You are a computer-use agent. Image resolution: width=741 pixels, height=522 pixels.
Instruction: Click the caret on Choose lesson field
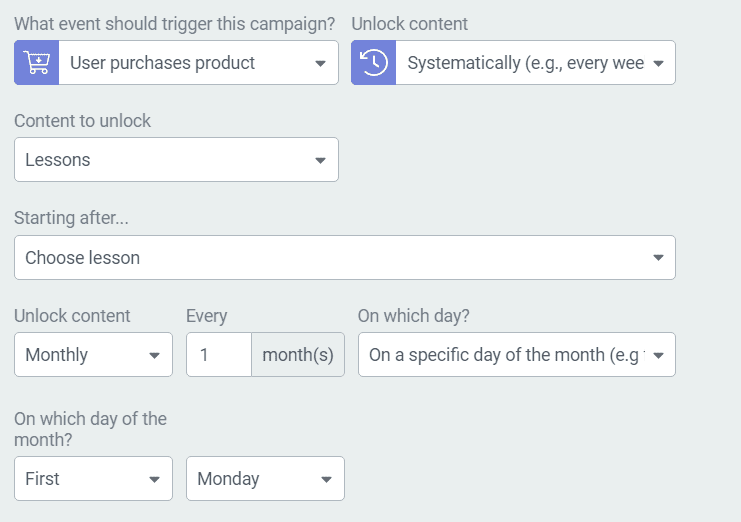click(658, 258)
